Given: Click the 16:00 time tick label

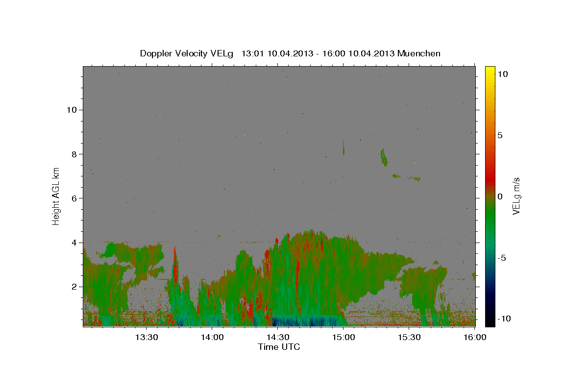Looking at the screenshot, I should point(475,337).
